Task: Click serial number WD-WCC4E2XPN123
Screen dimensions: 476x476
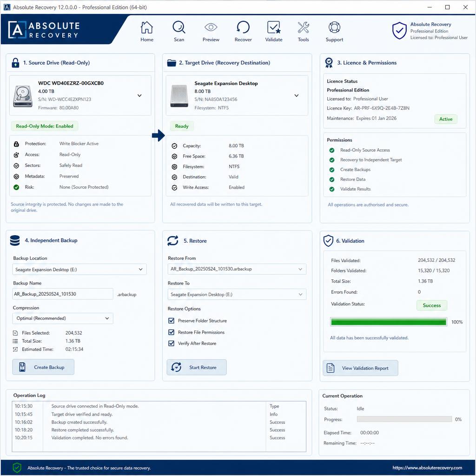Action: (x=70, y=99)
